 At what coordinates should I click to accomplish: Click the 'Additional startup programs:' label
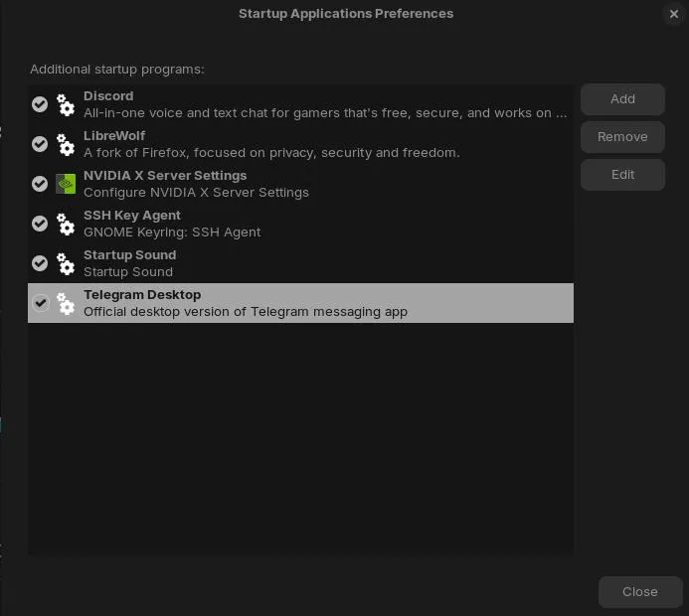[x=117, y=70]
